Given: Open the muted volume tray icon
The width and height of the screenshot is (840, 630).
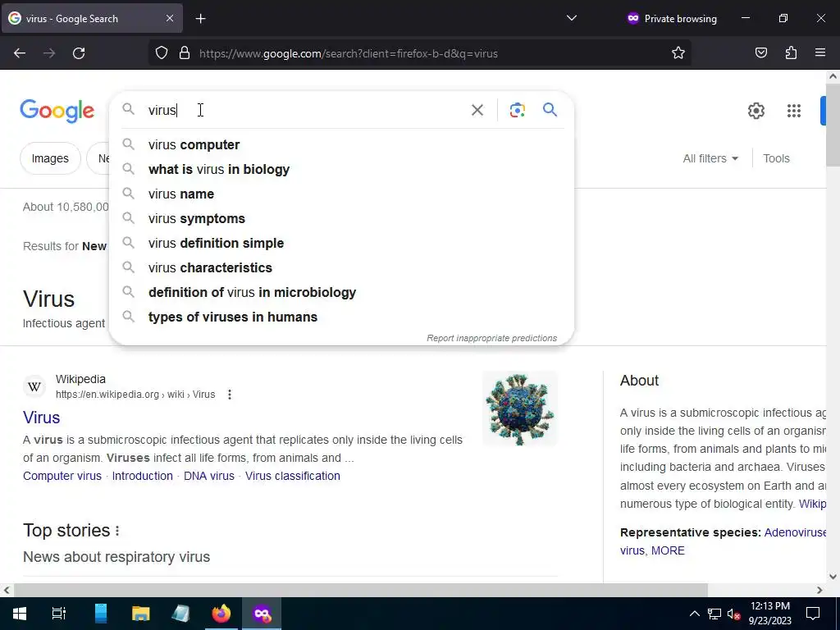Looking at the screenshot, I should pos(734,614).
